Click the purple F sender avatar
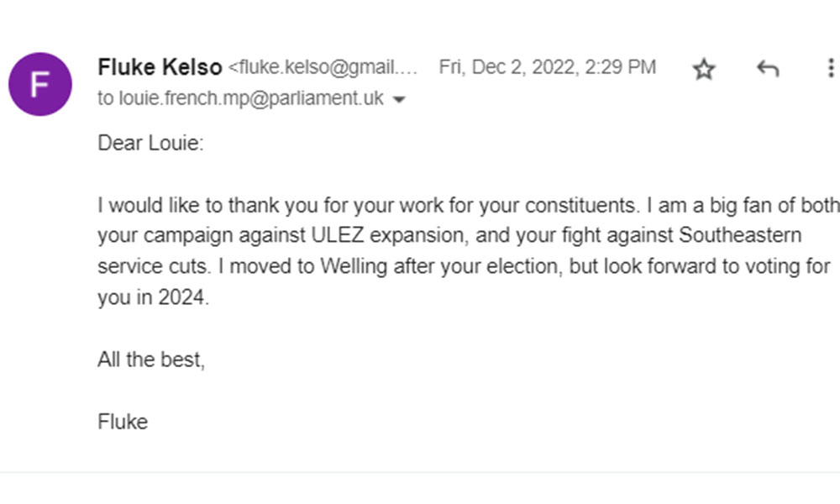The height and width of the screenshot is (504, 840). pos(39,84)
